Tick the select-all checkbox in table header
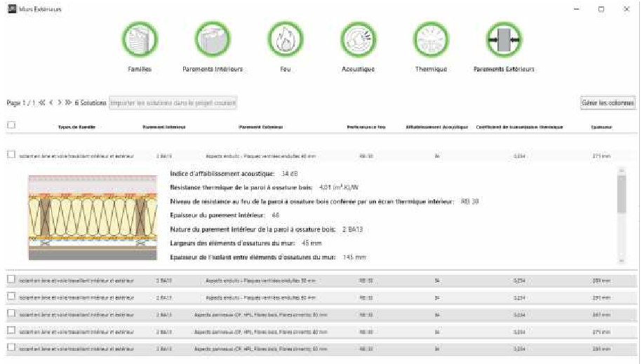The height and width of the screenshot is (364, 642). [x=11, y=126]
